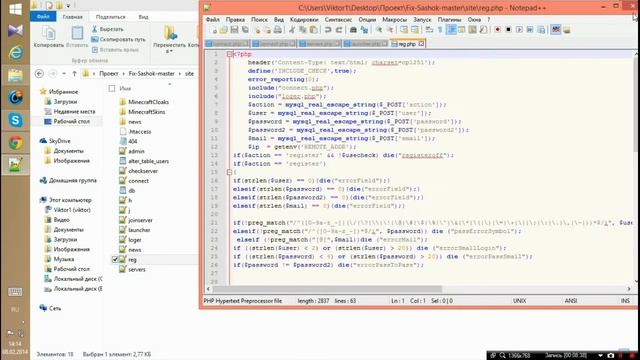Click Копировать button in Explorer ribbon

(x=49, y=37)
